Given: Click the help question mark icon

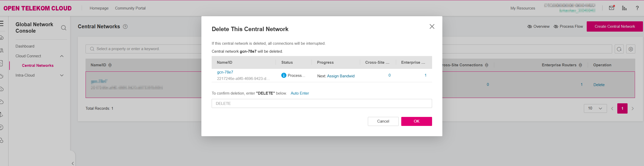Looking at the screenshot, I should (637, 8).
